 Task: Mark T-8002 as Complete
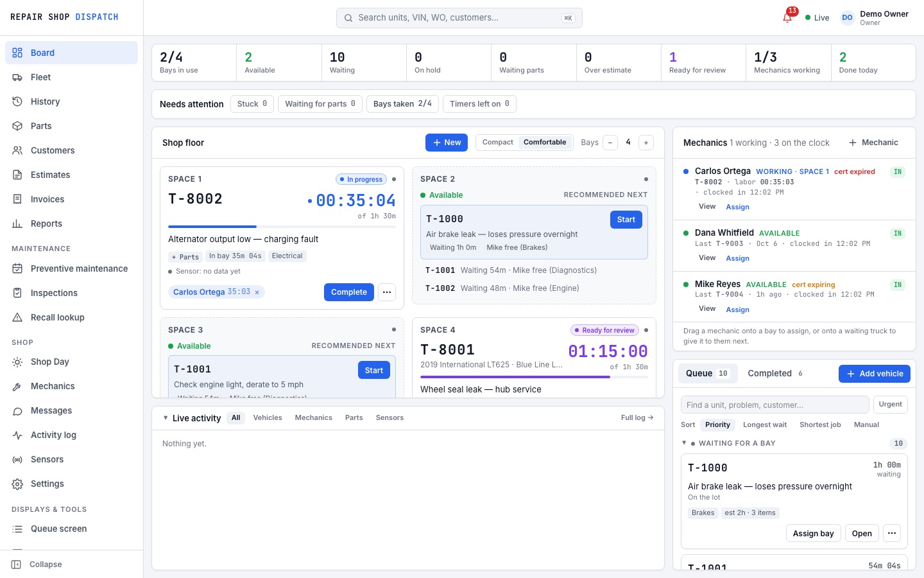(x=349, y=292)
